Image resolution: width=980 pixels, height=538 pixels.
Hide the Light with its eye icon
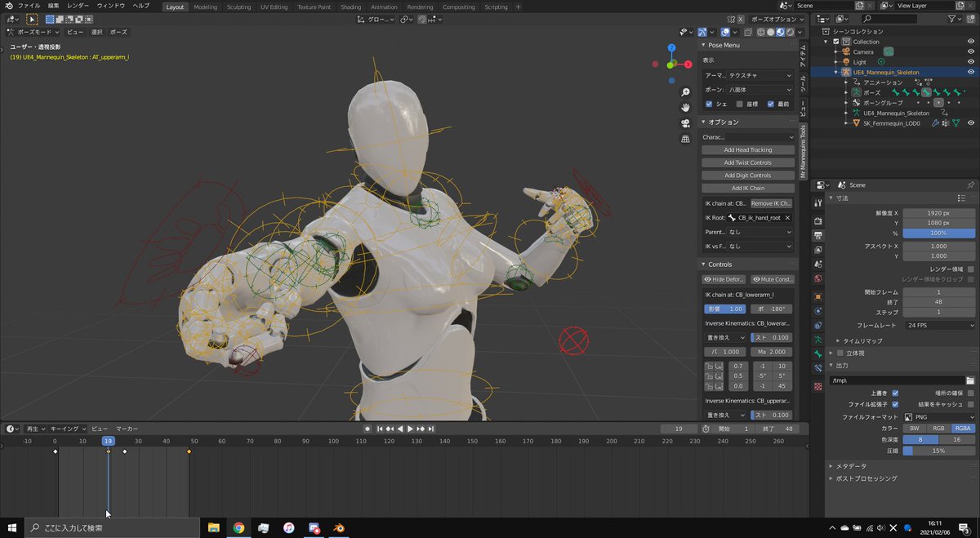(971, 62)
